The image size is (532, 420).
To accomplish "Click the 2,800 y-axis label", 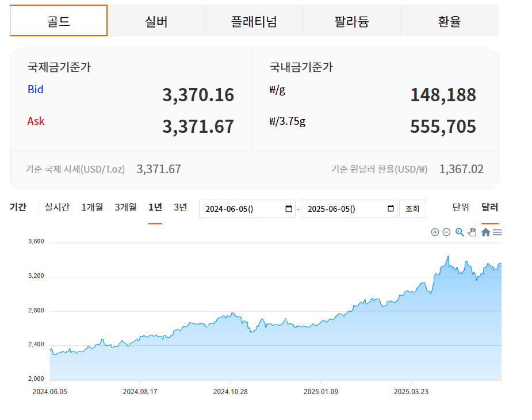I will point(36,310).
